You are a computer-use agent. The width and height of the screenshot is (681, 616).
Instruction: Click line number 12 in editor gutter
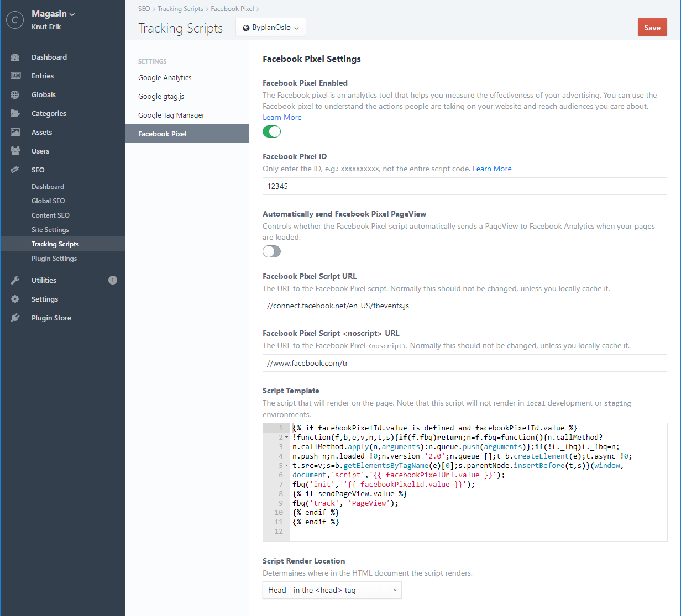279,531
